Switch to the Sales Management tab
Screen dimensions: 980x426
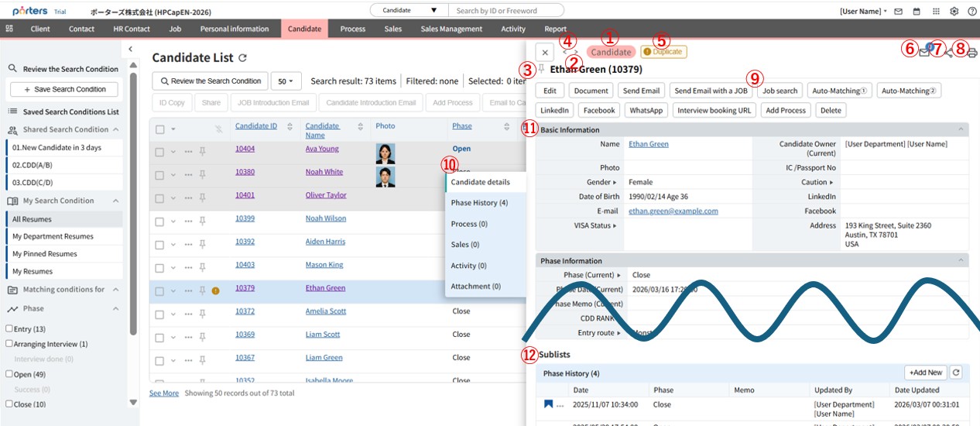pyautogui.click(x=451, y=29)
